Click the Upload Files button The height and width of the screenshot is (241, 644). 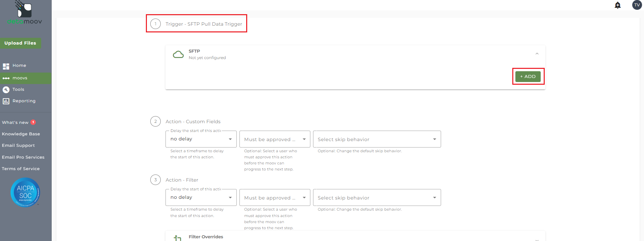tap(20, 43)
